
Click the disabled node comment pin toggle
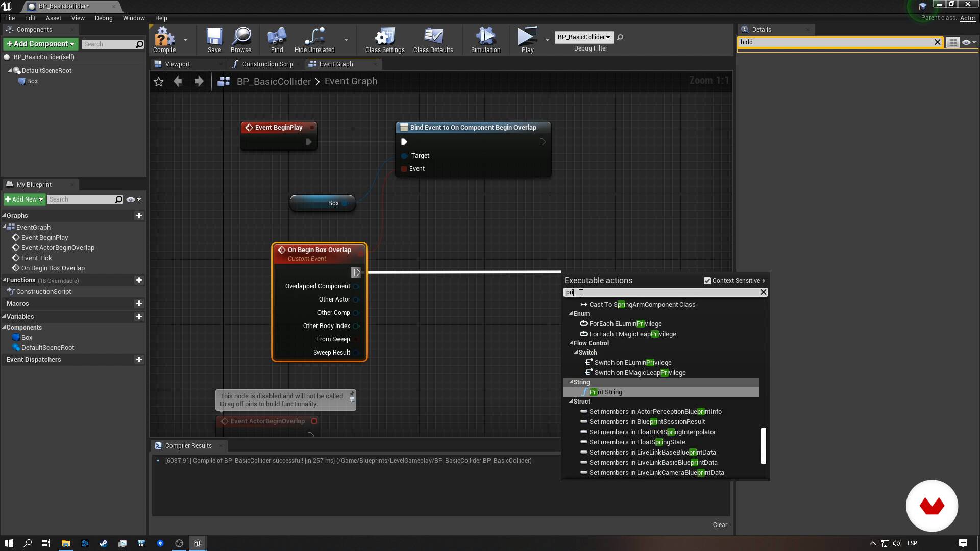click(x=352, y=394)
